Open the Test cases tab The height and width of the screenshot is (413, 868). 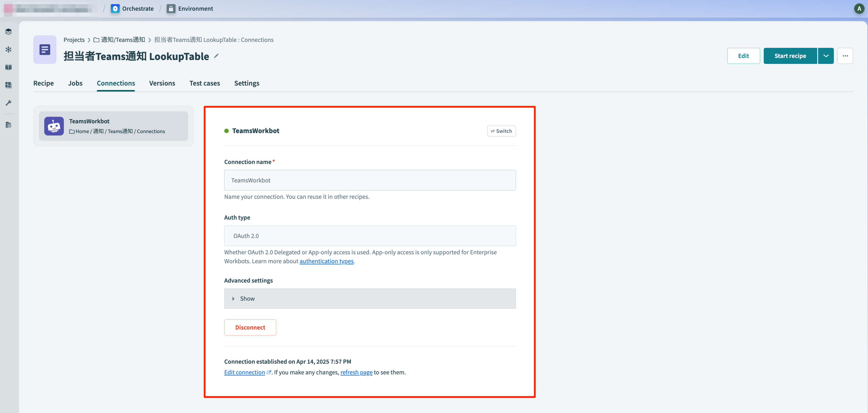click(205, 83)
